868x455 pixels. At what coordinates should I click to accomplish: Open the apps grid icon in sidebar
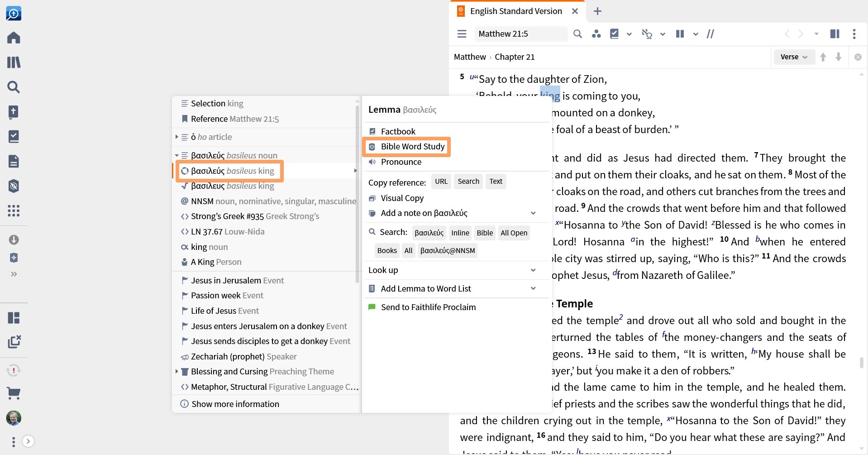(14, 211)
